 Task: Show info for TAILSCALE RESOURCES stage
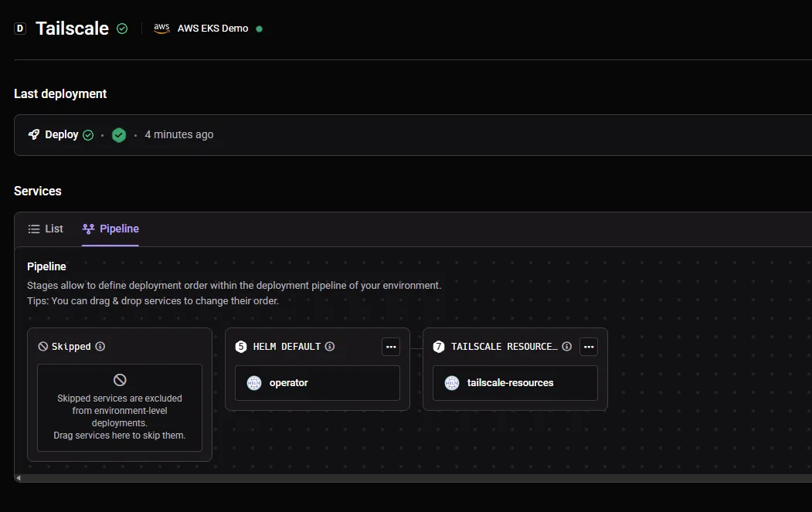click(x=567, y=346)
